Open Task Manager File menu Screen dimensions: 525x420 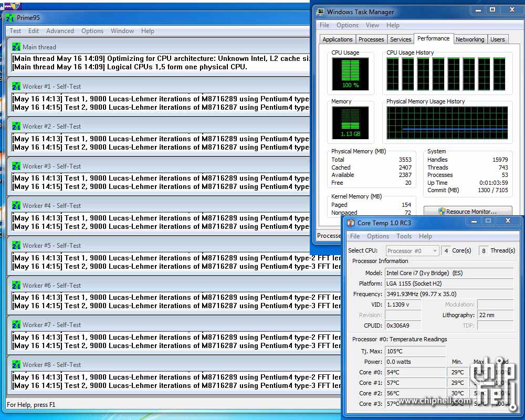[x=324, y=25]
